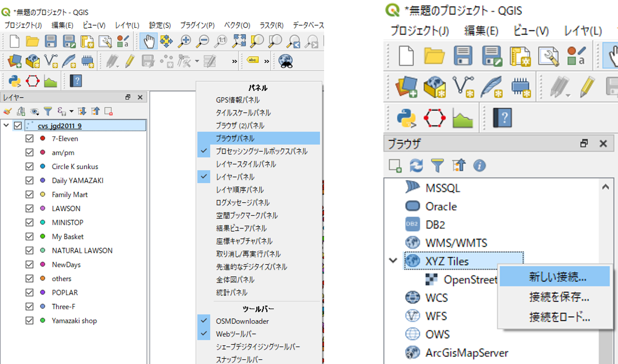Click Pan Map to Selection in left window

click(166, 41)
